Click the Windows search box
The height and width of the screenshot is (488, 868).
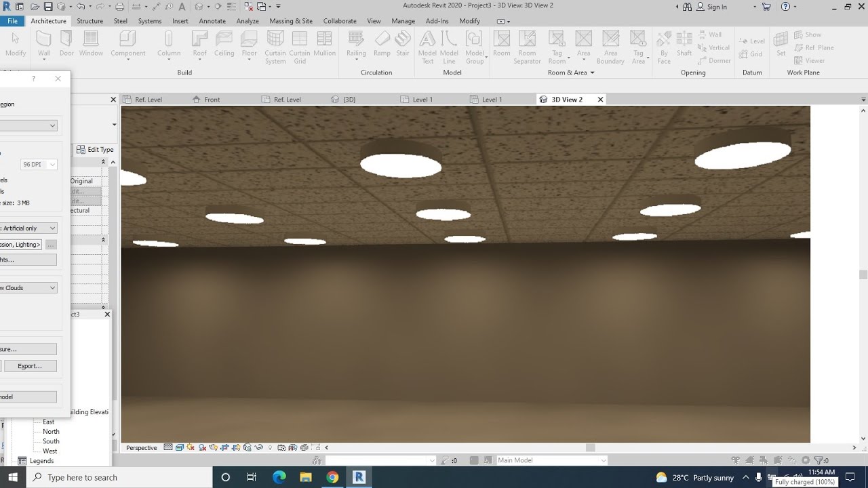(119, 477)
